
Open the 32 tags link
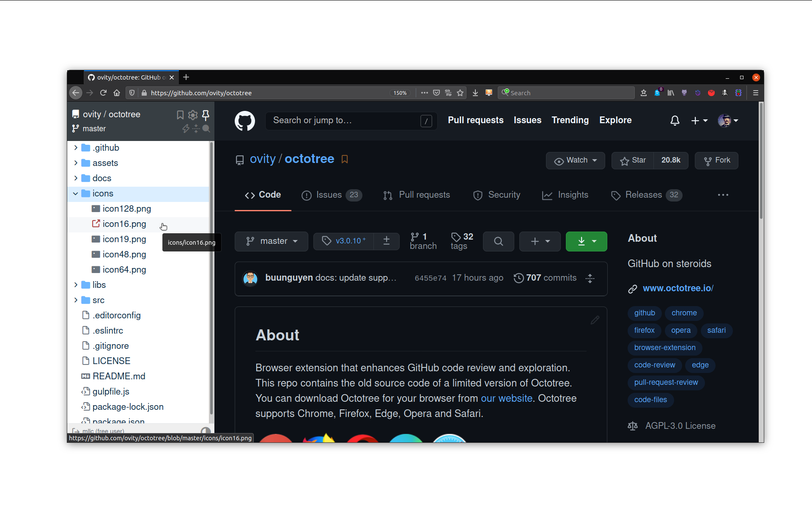[x=462, y=241]
